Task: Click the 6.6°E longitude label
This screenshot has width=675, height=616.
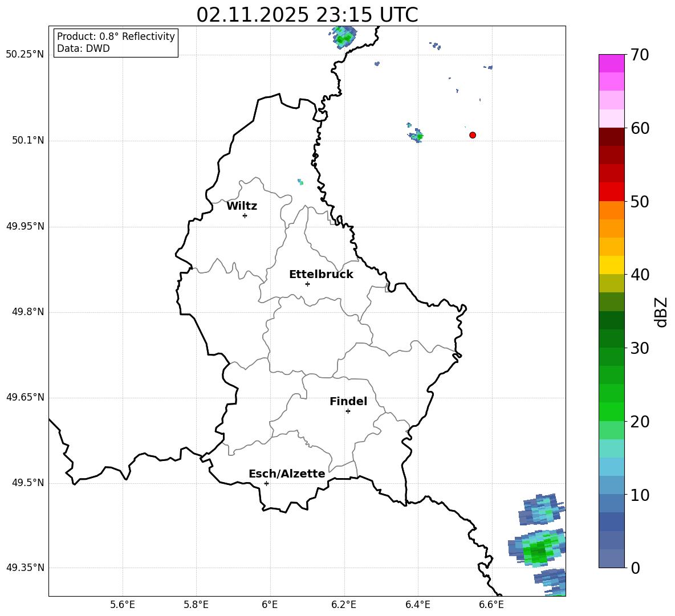Action: [x=491, y=605]
